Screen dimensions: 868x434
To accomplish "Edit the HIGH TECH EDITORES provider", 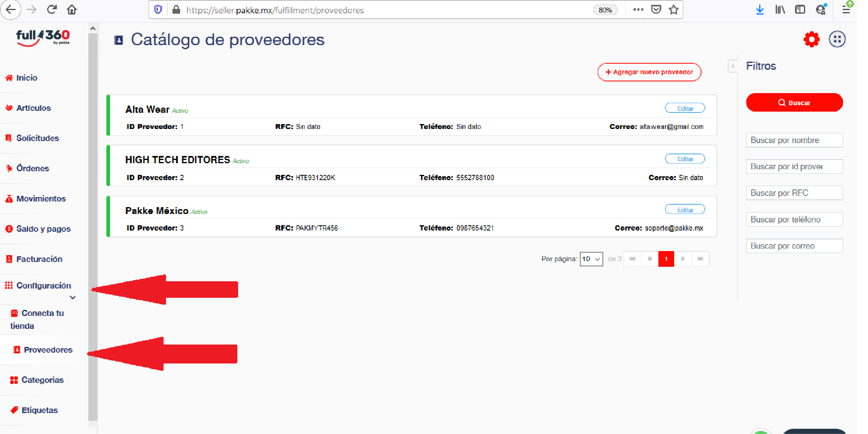I will 685,159.
